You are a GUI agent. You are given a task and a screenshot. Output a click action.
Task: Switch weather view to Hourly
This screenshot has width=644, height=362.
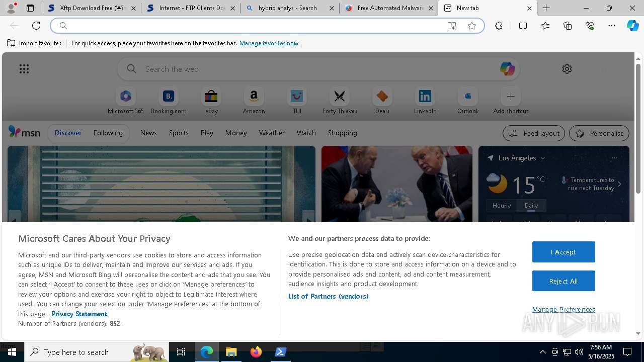point(502,205)
